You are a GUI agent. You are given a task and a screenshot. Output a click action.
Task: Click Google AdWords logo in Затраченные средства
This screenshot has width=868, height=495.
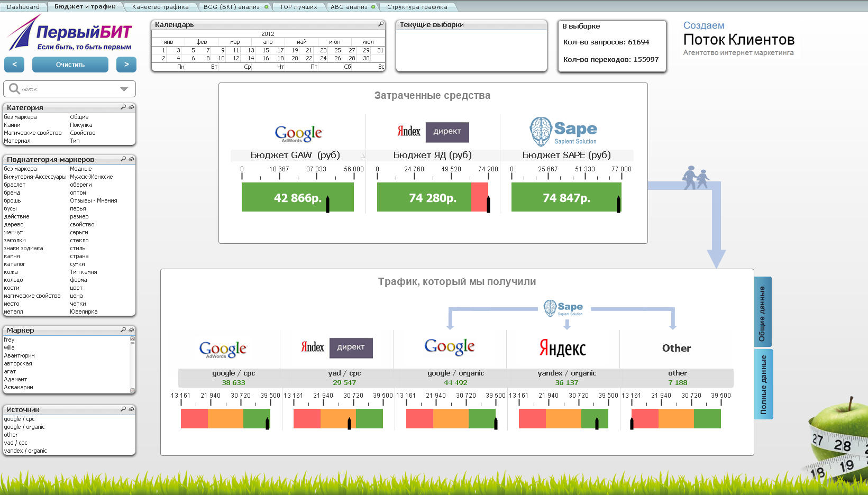(298, 134)
